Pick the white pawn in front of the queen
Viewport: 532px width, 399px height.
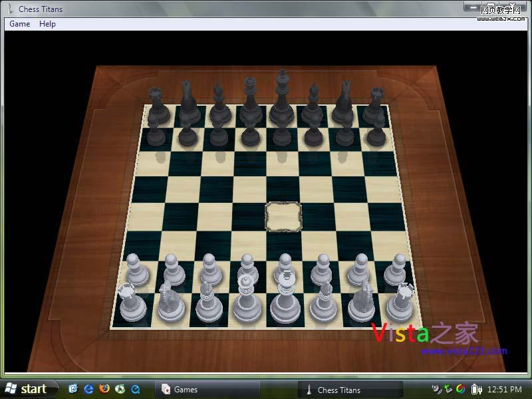pyautogui.click(x=247, y=270)
